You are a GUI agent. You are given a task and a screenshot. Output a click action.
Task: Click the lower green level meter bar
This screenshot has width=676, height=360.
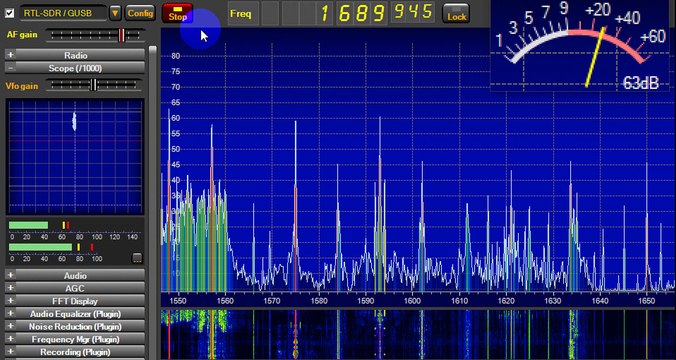click(x=41, y=247)
